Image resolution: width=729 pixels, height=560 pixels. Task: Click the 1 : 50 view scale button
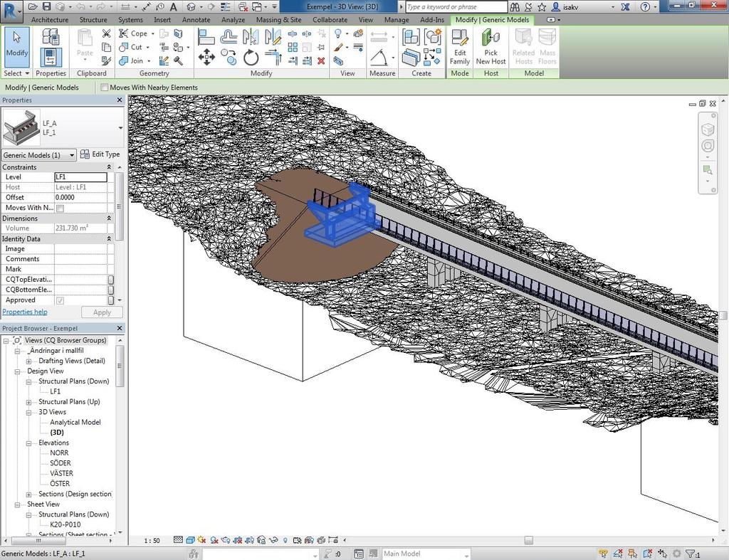[152, 541]
